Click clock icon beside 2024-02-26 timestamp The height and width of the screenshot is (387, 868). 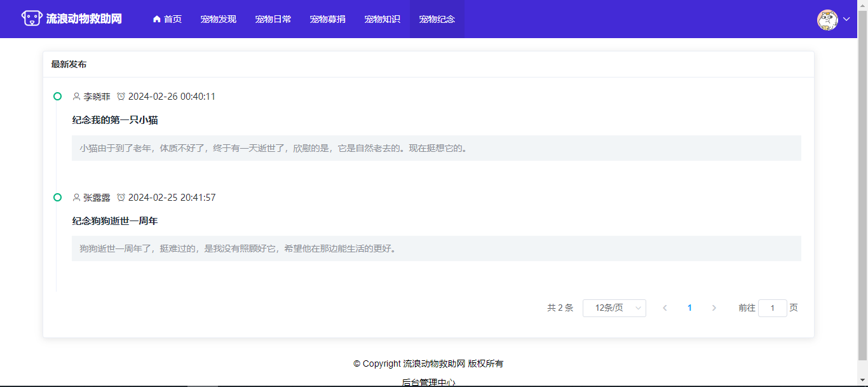tap(121, 97)
